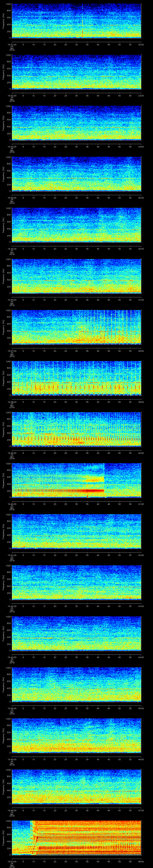Screen dimensions: 153x868
Task: Select the 19:44:00 spectrogram panel
Action: (76, 684)
